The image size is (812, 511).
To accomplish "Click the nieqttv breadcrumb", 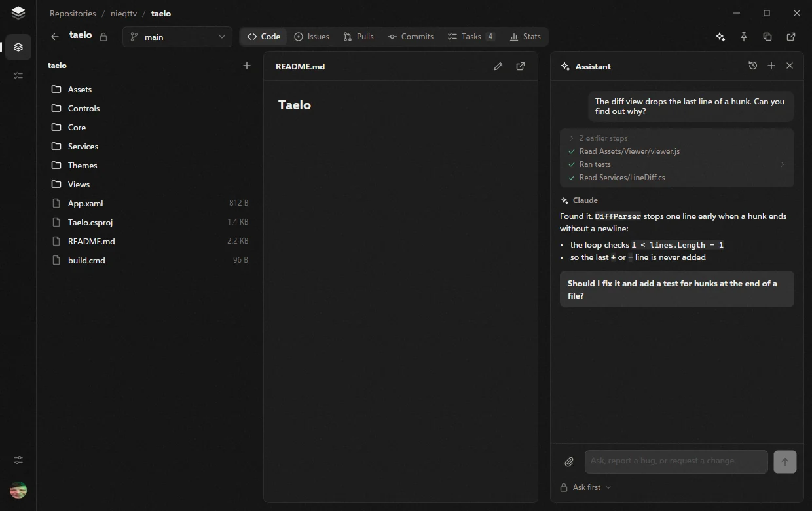I will click(x=123, y=13).
